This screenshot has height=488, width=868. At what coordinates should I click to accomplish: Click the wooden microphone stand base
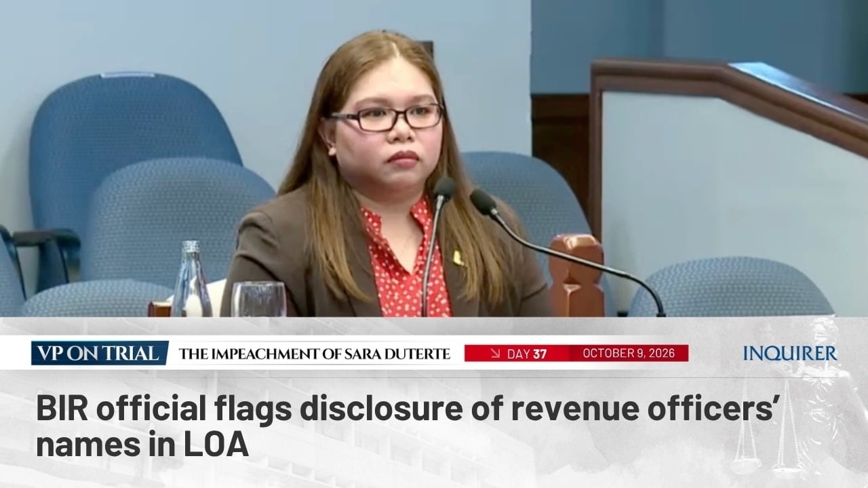coord(576,274)
